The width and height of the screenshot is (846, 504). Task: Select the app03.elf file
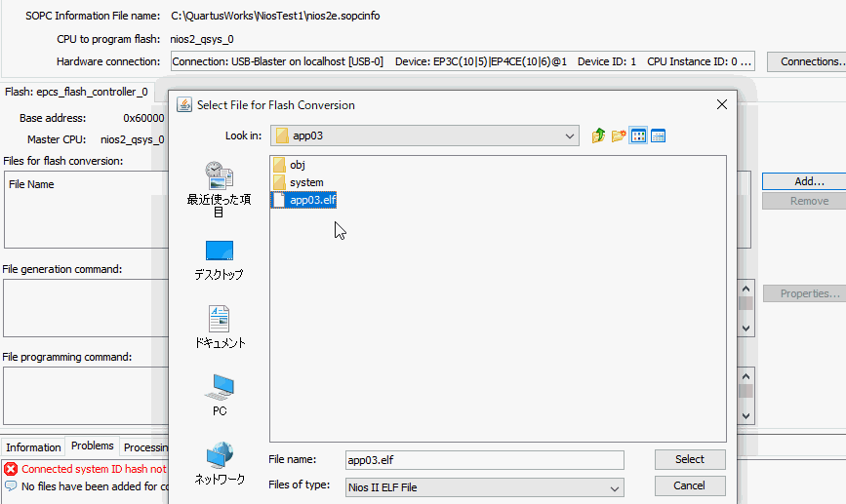(304, 200)
